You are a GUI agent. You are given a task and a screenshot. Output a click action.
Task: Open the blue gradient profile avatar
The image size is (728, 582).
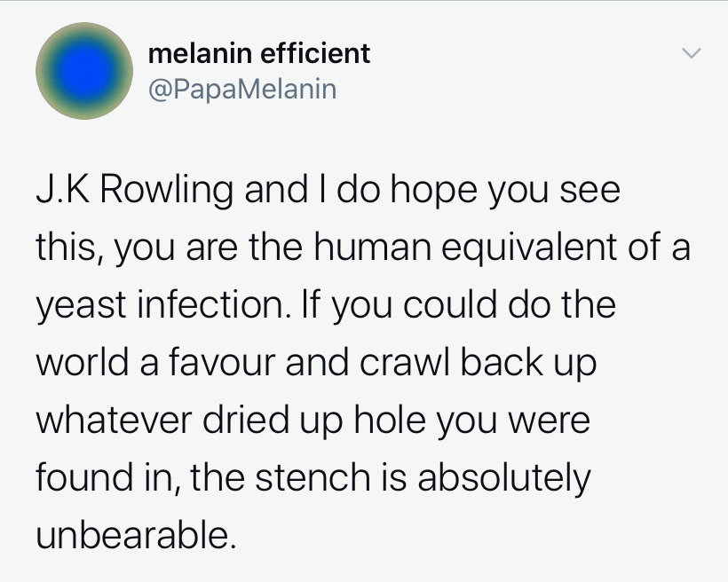78,72
